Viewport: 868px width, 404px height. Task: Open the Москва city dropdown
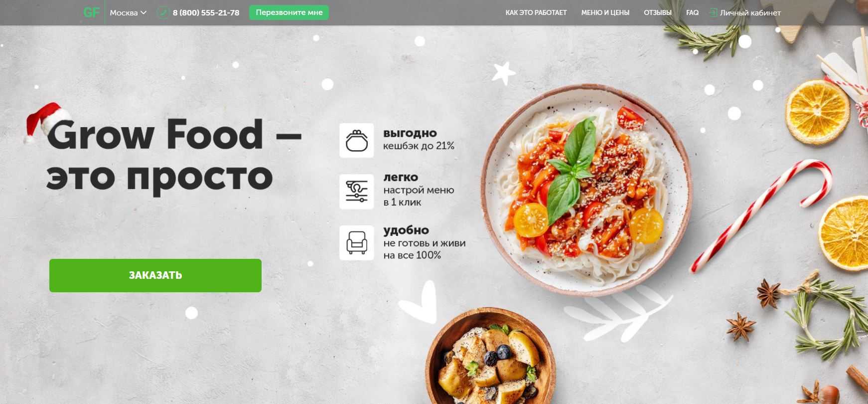(x=128, y=12)
